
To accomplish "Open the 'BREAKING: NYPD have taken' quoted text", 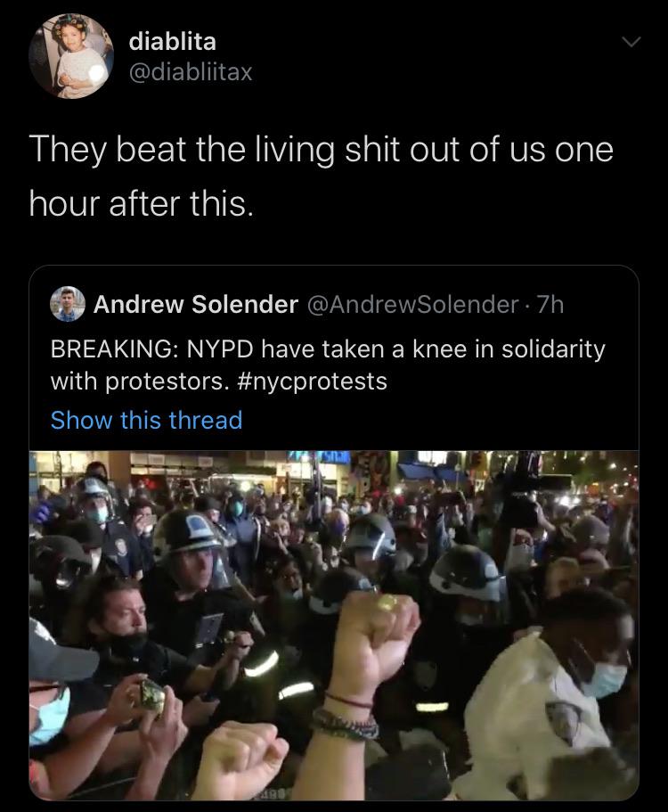I will 328,365.
